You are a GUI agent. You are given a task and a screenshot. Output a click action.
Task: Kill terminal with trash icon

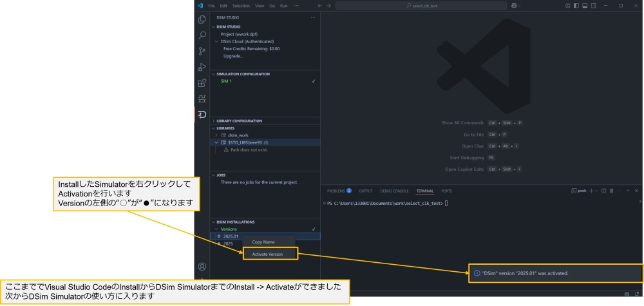pyautogui.click(x=611, y=191)
